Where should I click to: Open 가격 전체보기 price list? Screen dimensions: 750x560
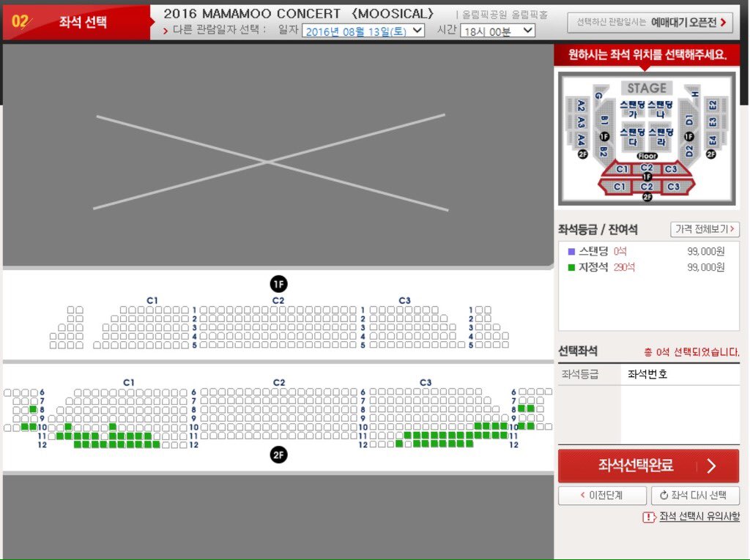pyautogui.click(x=705, y=229)
